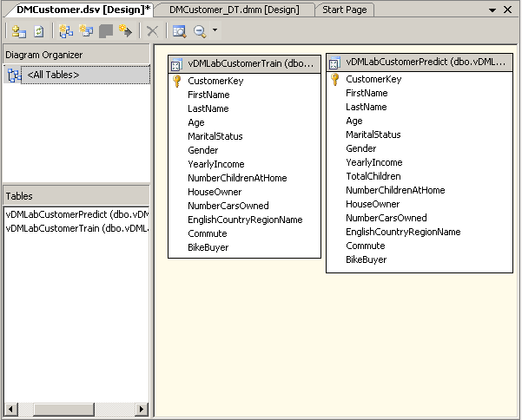Screen dimensions: 522x420
Task: Select BikeBuyer in vDMLabCustomerTrain table
Action: (x=208, y=247)
